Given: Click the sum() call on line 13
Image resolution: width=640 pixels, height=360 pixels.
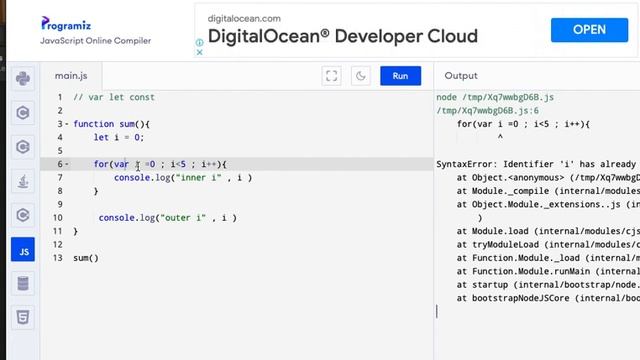Looking at the screenshot, I should [x=86, y=258].
